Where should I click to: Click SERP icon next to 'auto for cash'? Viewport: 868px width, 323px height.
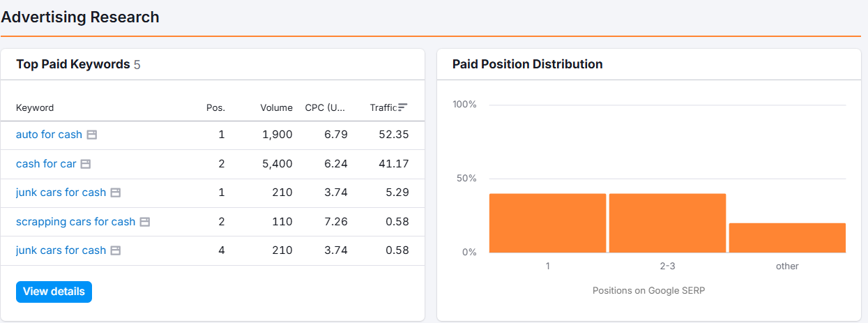pyautogui.click(x=91, y=135)
